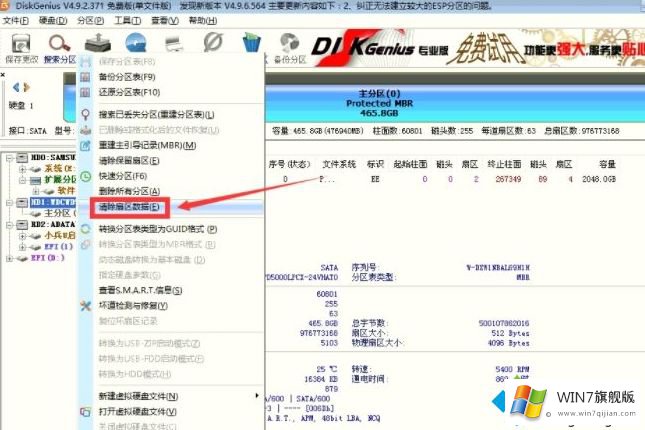
Task: Select 搜索已丢失分区(重建分区表)(L)
Action: tap(156, 114)
